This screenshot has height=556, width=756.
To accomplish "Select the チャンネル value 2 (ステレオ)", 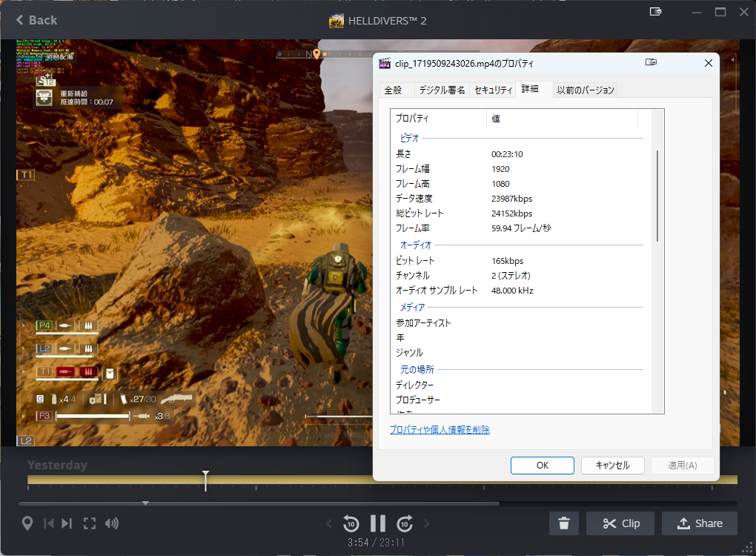I will 511,276.
